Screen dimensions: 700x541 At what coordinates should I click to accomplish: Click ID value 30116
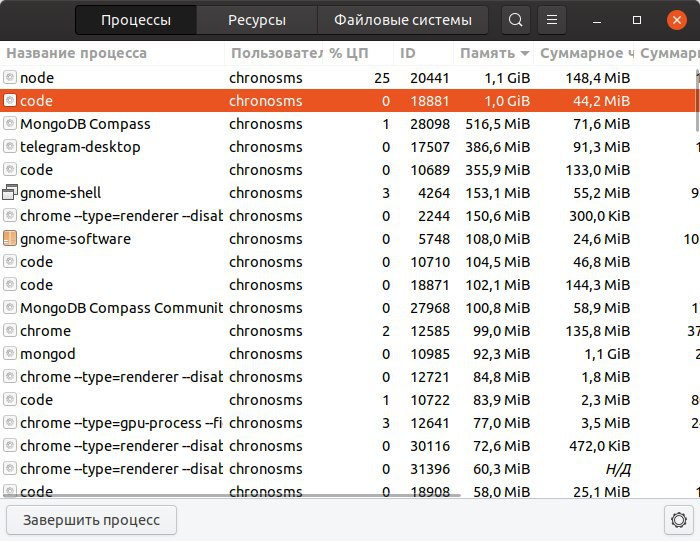point(430,446)
